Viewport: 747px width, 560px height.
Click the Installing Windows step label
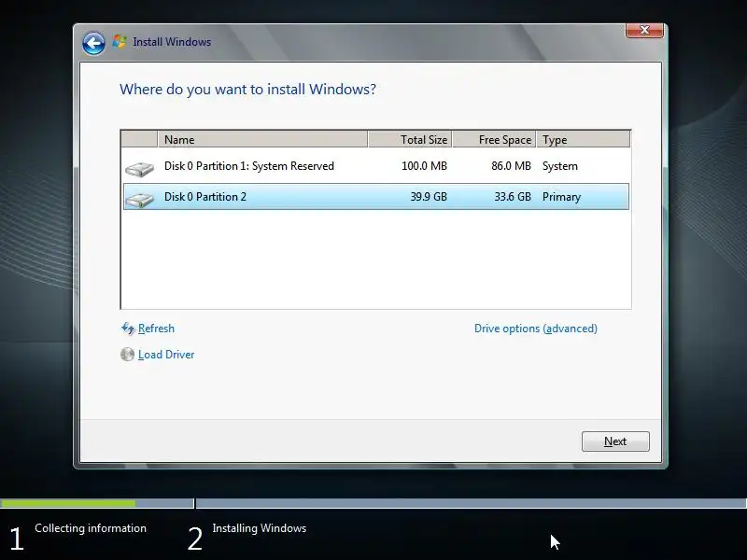pos(260,528)
